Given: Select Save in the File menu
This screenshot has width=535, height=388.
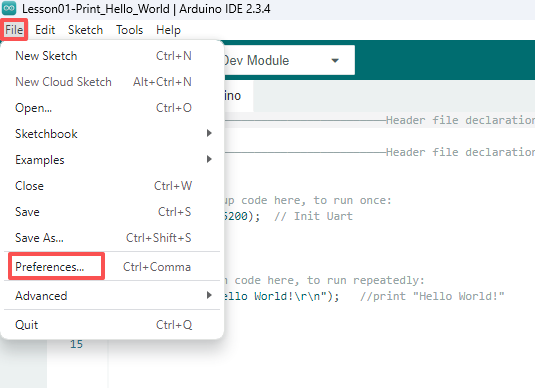Looking at the screenshot, I should click(x=112, y=212).
